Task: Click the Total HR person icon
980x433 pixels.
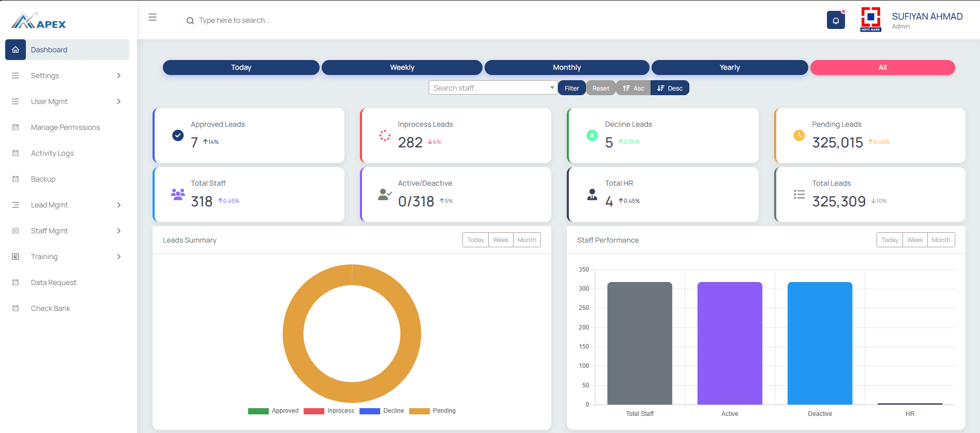Action: (592, 195)
